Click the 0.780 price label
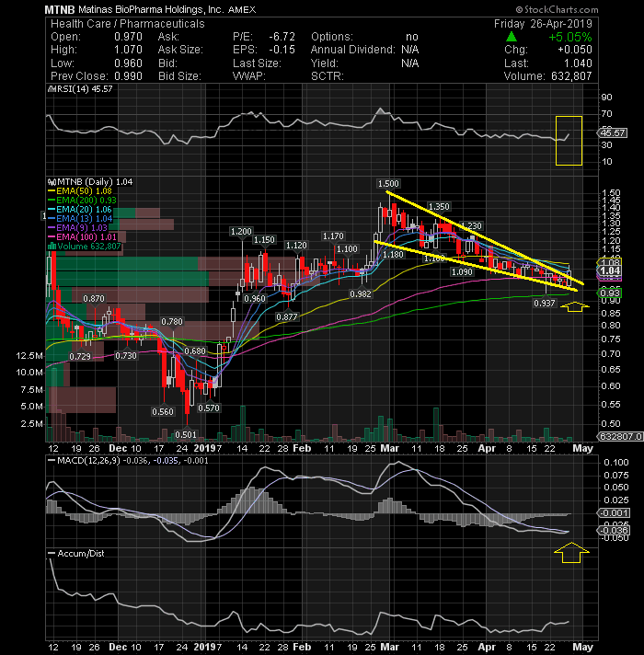 click(172, 322)
